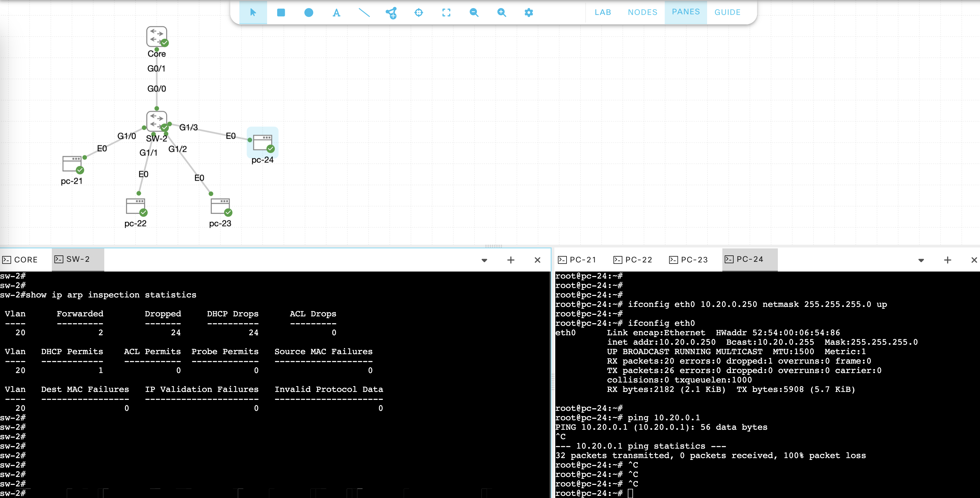This screenshot has height=498, width=980.
Task: Select the text annotation tool
Action: pyautogui.click(x=336, y=13)
